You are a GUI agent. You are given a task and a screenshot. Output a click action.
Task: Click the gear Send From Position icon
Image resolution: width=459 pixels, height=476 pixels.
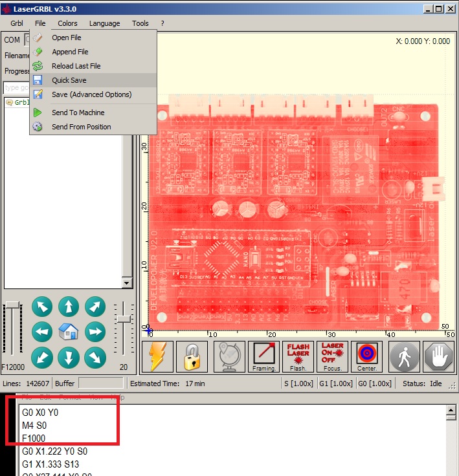pyautogui.click(x=38, y=127)
